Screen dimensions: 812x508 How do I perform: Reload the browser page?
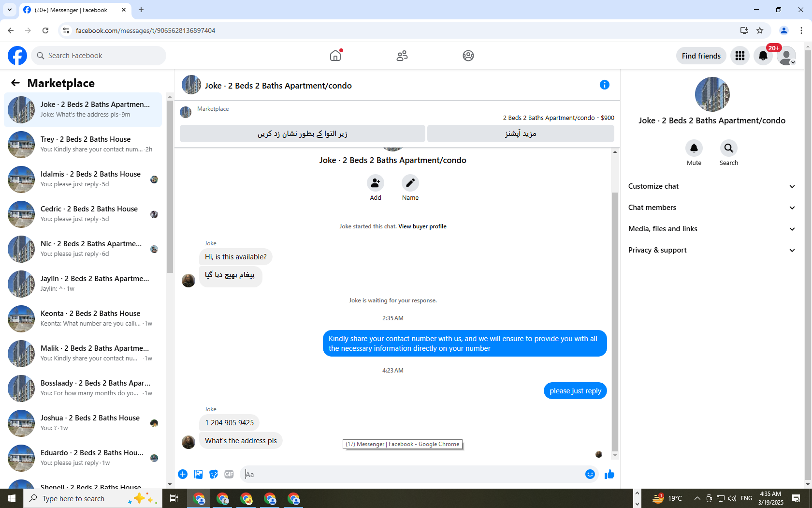45,30
